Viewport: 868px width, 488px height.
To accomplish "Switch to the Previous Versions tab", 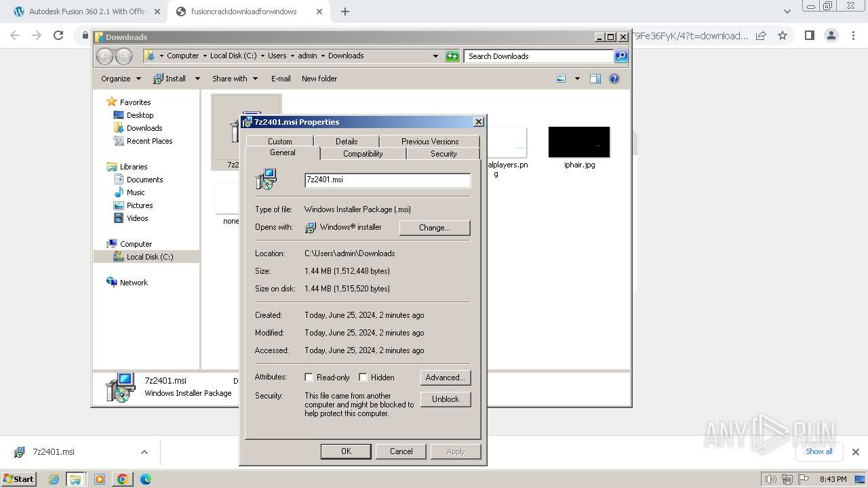I will pos(430,141).
